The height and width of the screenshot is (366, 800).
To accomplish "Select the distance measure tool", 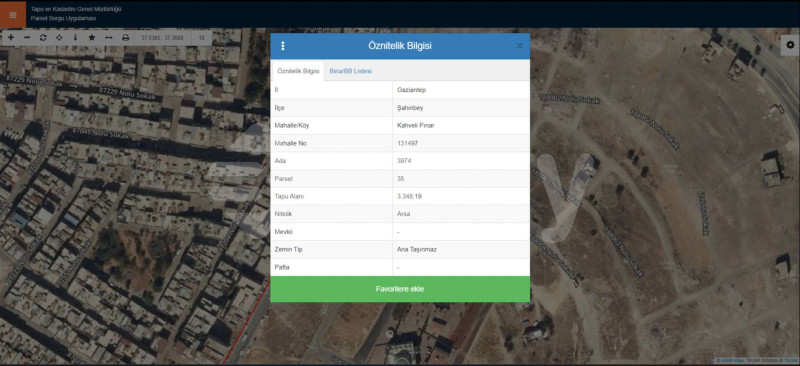I will coord(108,38).
